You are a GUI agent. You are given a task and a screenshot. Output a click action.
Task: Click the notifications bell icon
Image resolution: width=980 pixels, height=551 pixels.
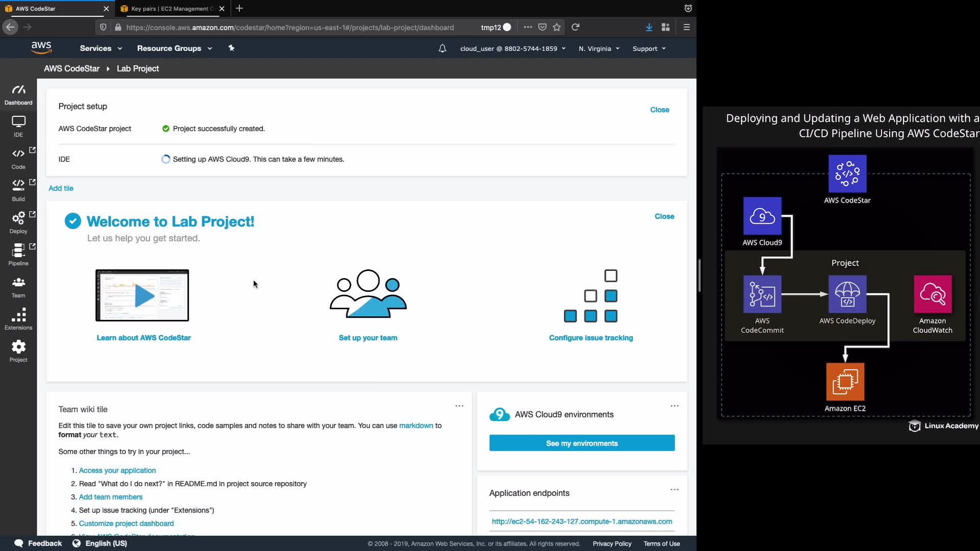pos(442,48)
